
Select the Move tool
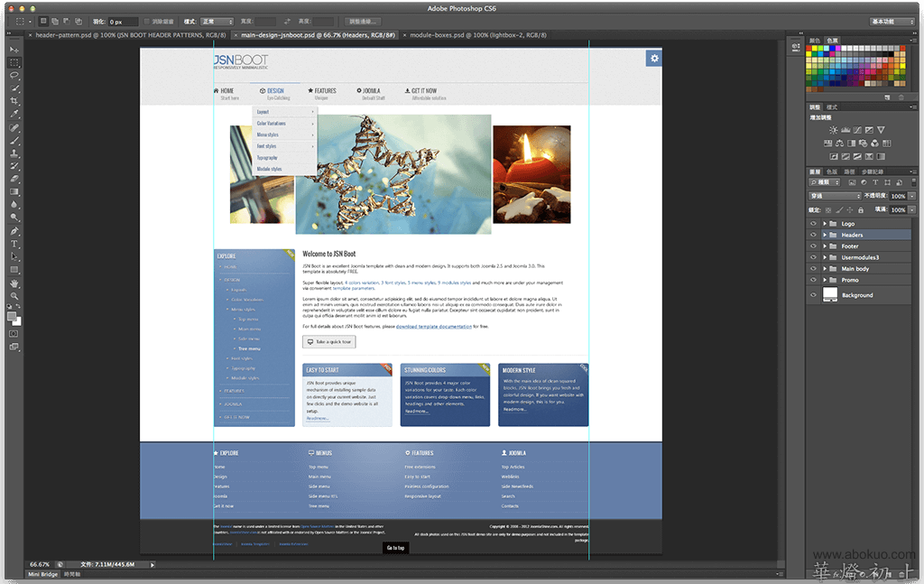click(x=14, y=50)
